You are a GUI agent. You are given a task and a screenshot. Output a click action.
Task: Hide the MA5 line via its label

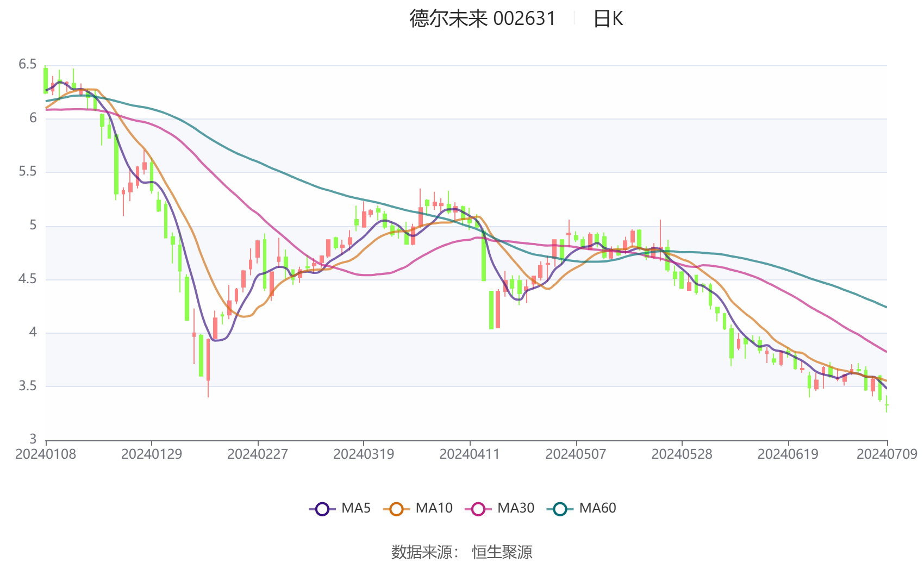(356, 508)
